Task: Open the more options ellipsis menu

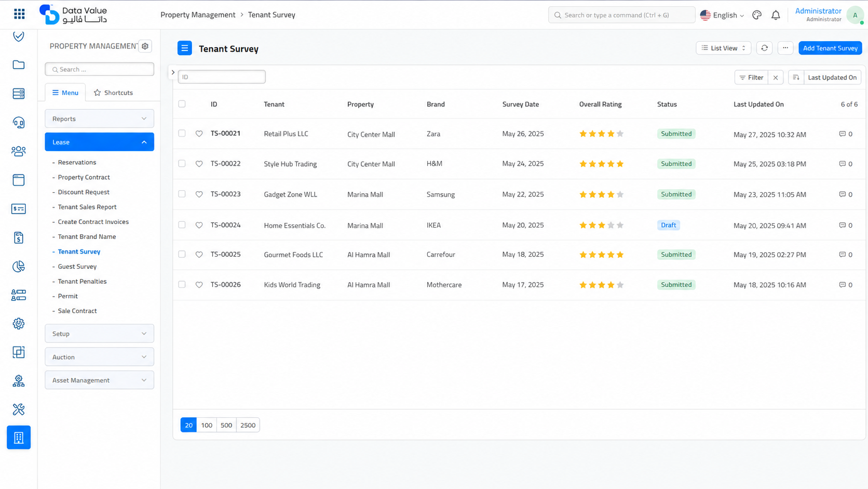Action: [785, 48]
